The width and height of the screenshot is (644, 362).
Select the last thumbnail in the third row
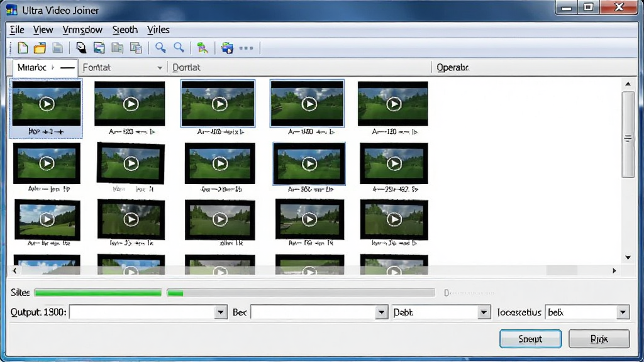tap(394, 219)
